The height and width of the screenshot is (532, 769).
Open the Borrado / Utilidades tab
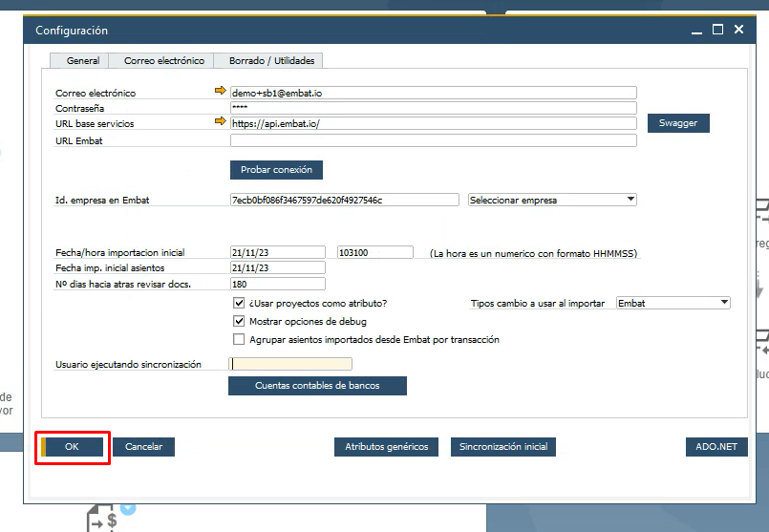(x=270, y=61)
